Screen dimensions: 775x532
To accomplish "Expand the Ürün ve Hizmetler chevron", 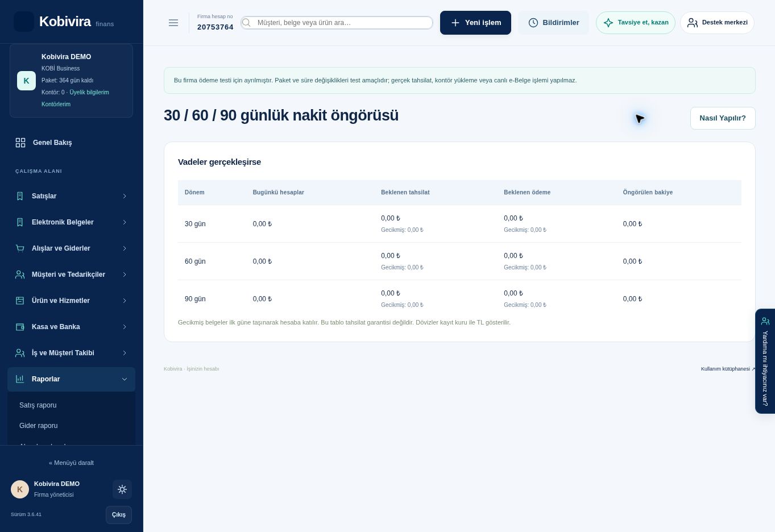I will tap(125, 301).
